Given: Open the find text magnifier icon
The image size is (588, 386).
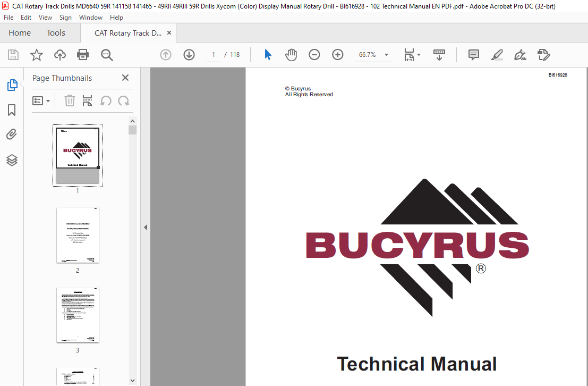Looking at the screenshot, I should click(x=107, y=55).
